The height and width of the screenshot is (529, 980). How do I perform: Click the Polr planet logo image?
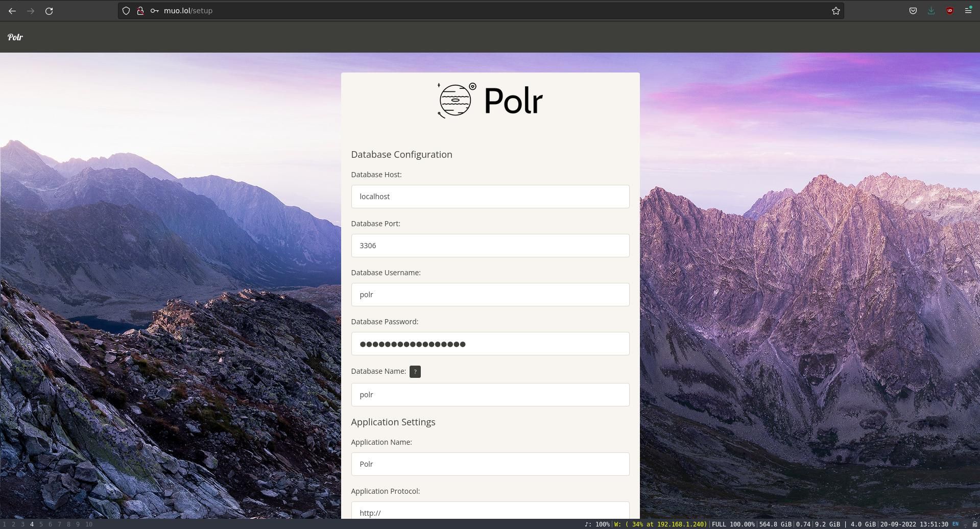(x=490, y=101)
